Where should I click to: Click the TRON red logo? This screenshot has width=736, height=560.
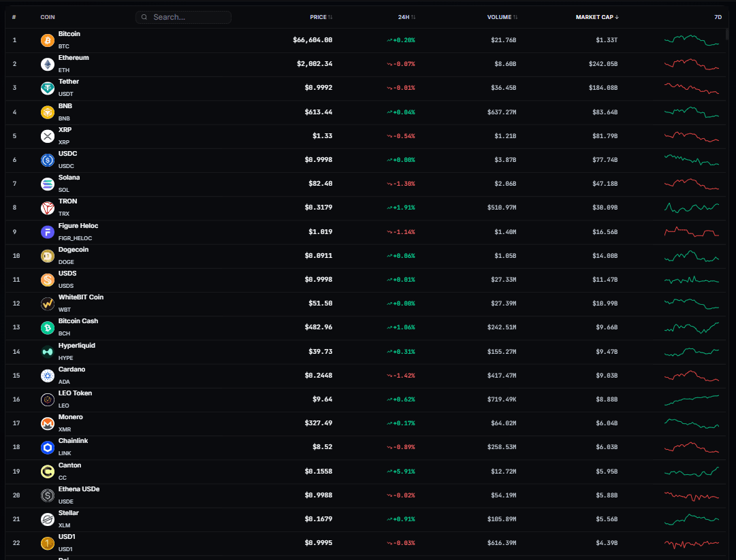click(48, 208)
